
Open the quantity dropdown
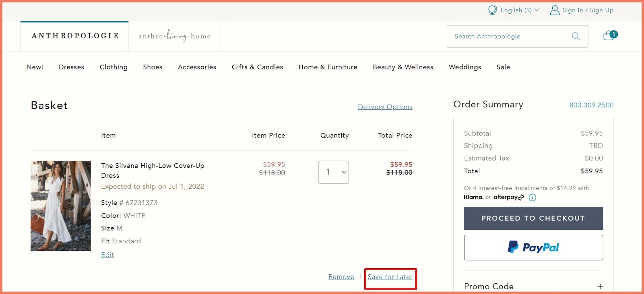pos(334,172)
